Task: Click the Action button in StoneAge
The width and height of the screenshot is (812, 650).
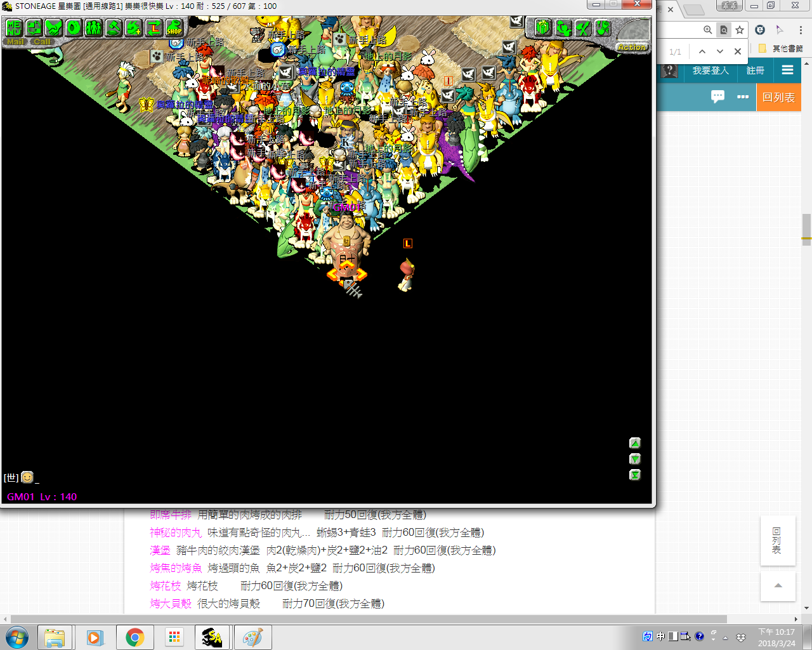Action: pos(632,47)
